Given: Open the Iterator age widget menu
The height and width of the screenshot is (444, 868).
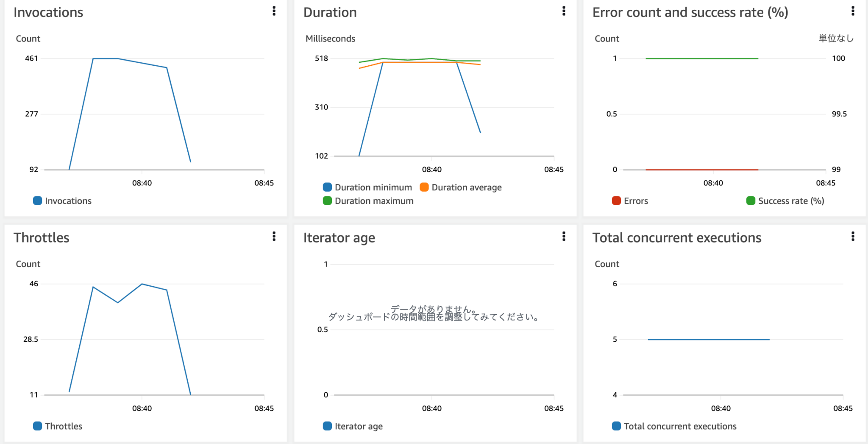Looking at the screenshot, I should click(563, 236).
